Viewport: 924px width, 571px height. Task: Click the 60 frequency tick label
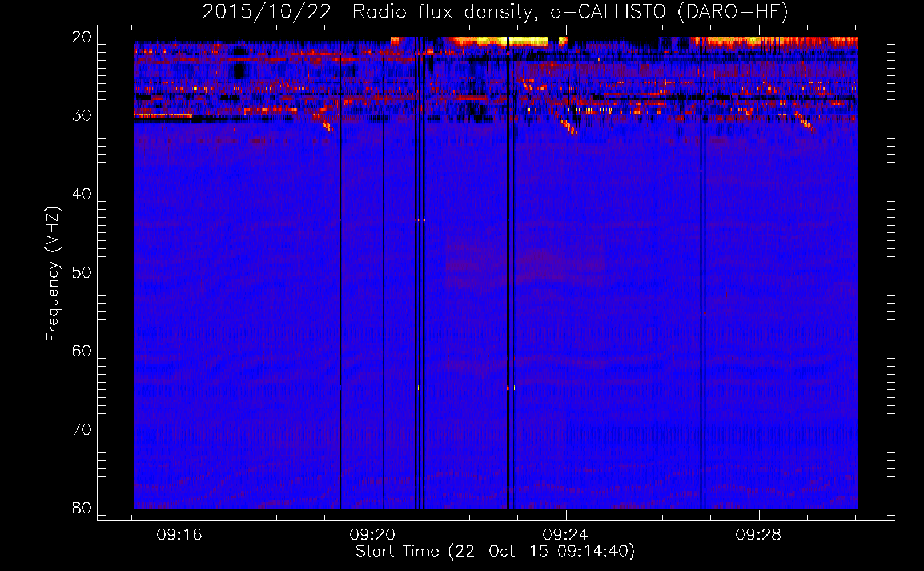point(82,351)
